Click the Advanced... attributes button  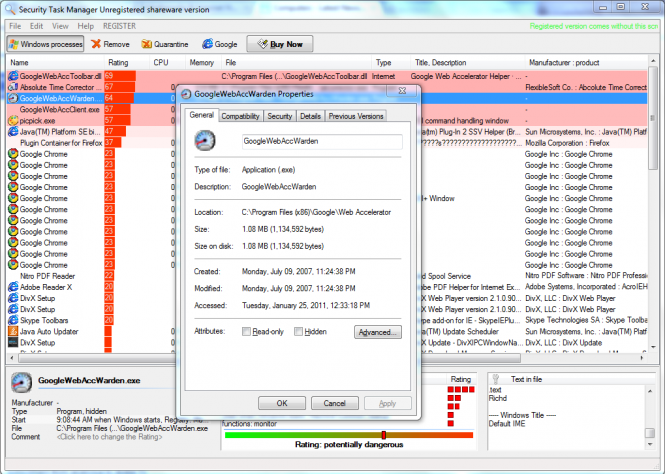pyautogui.click(x=377, y=332)
